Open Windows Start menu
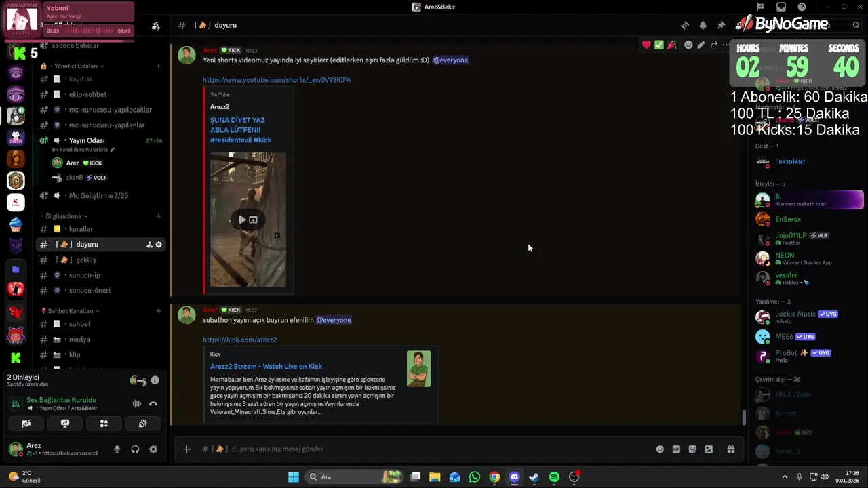Screen dimensions: 868x488 (x=294, y=476)
